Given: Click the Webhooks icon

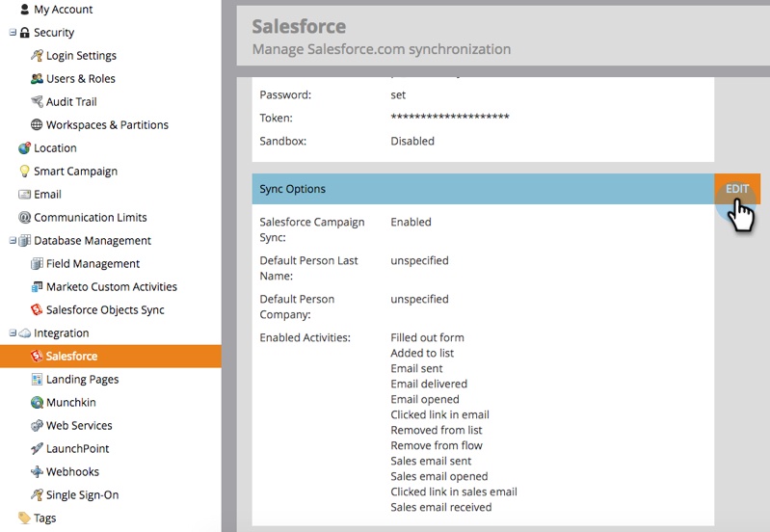Looking at the screenshot, I should pyautogui.click(x=37, y=471).
